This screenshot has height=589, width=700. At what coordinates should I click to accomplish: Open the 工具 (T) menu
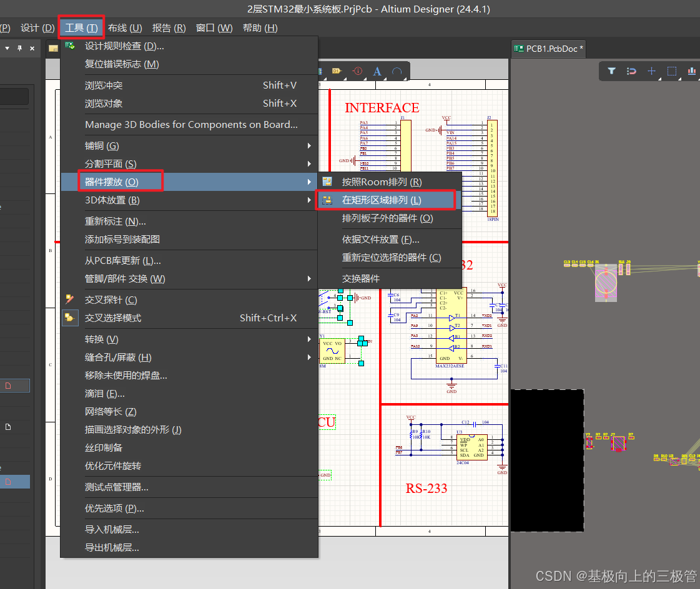click(81, 27)
